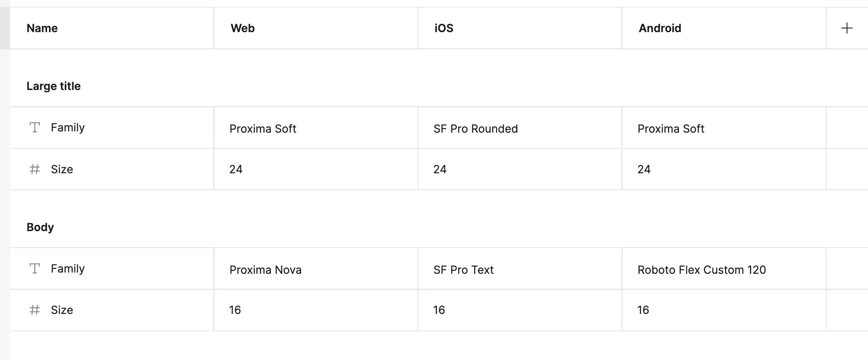Select the number icon for Body Size

[x=35, y=310]
